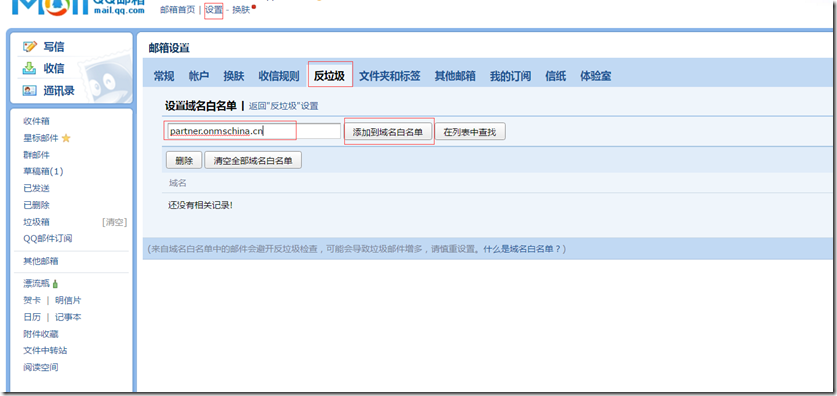Image resolution: width=837 pixels, height=396 pixels.
Task: Switch to the 常规 tab
Action: pyautogui.click(x=164, y=76)
